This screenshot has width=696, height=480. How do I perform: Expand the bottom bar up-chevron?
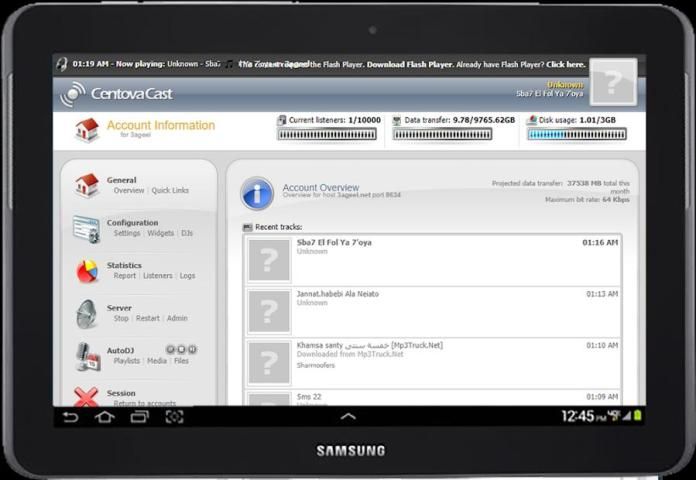pos(348,416)
